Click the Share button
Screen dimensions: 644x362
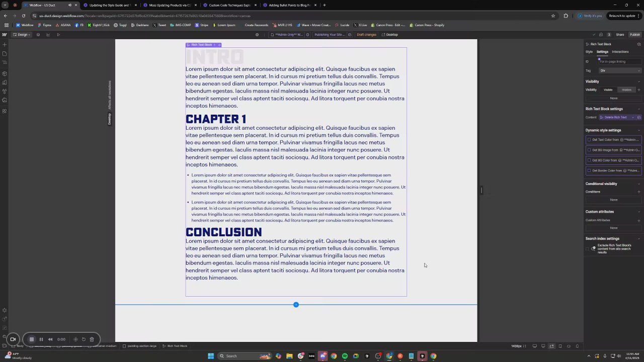click(620, 35)
